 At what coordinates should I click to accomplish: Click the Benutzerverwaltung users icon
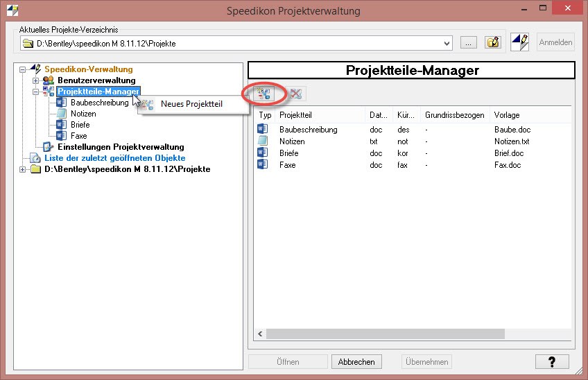[x=49, y=80]
